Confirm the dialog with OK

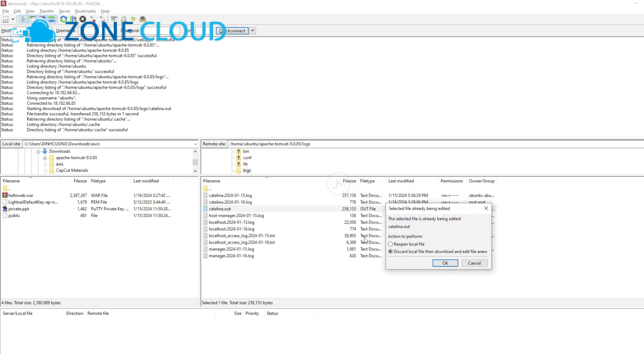pyautogui.click(x=445, y=263)
